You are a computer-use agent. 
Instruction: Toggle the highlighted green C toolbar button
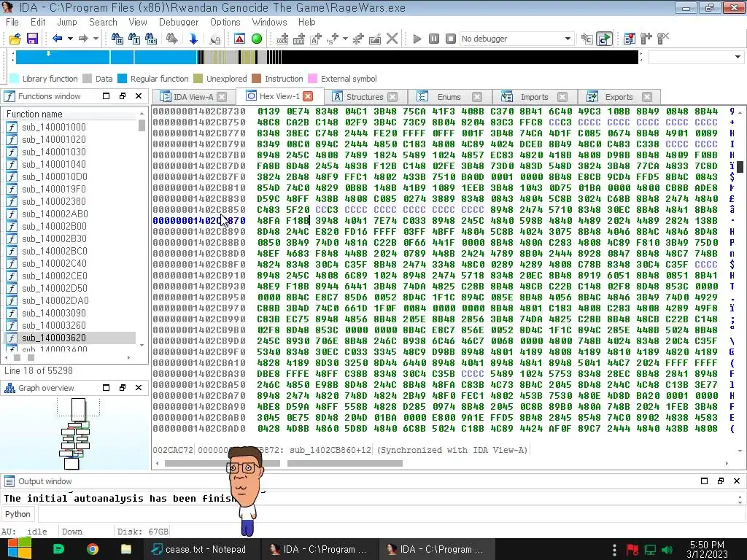pyautogui.click(x=604, y=39)
